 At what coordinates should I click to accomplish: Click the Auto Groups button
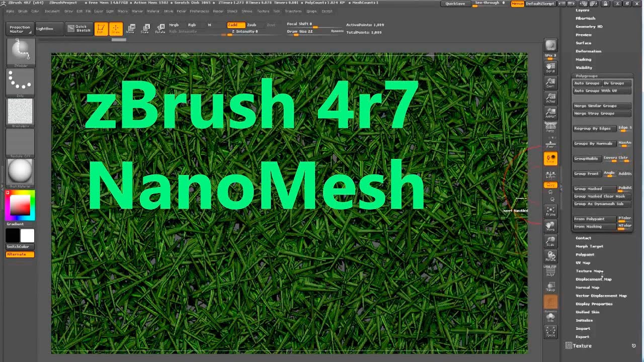(587, 83)
